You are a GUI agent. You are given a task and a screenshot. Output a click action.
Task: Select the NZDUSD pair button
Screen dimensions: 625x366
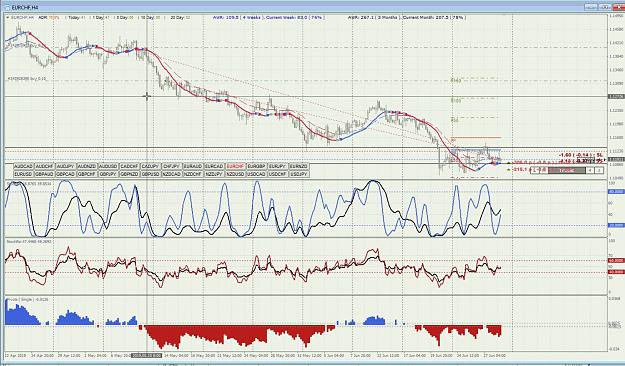point(236,174)
